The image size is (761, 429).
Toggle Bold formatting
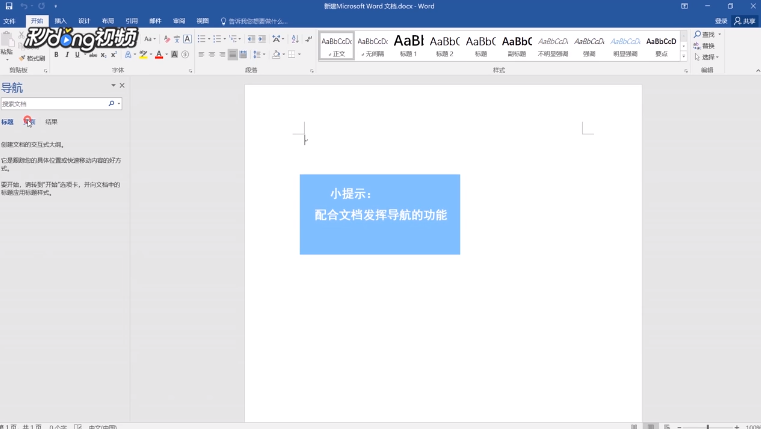(x=56, y=55)
